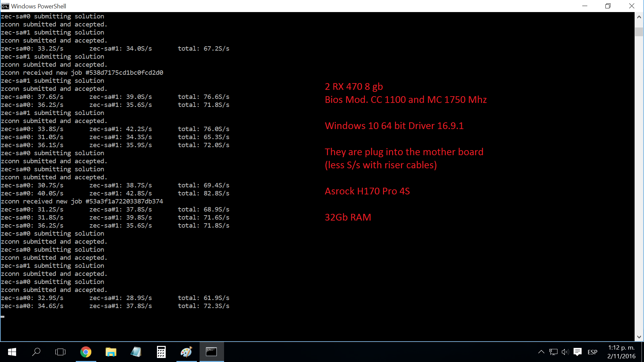Open Task View on the taskbar
Viewport: 644px width, 362px height.
click(60, 352)
